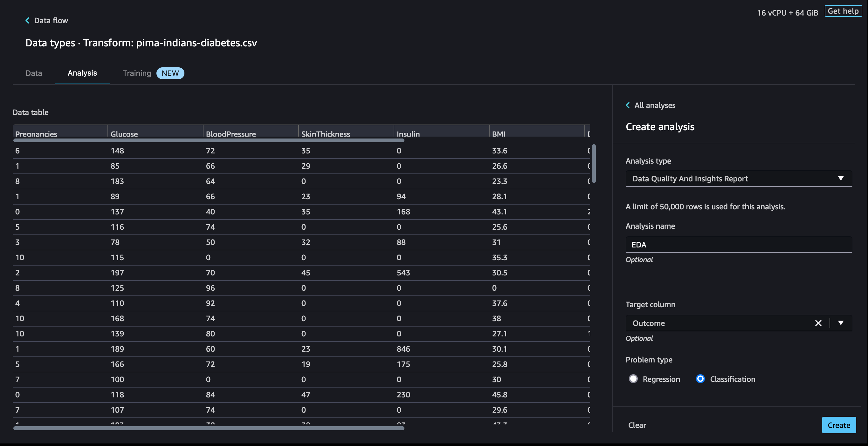Image resolution: width=868 pixels, height=446 pixels.
Task: Select the Regression problem type
Action: pyautogui.click(x=633, y=379)
